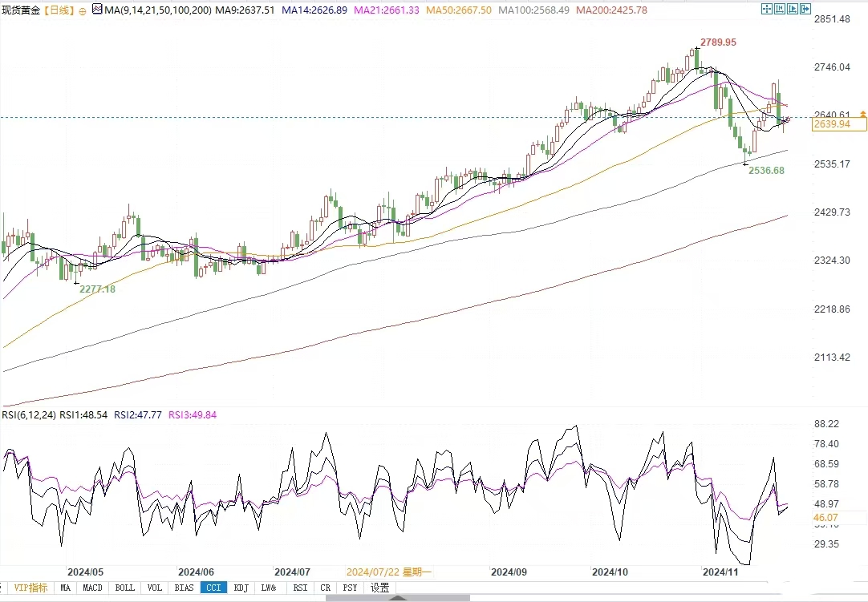
Task: Select the VOL indicator tab
Action: pos(155,588)
